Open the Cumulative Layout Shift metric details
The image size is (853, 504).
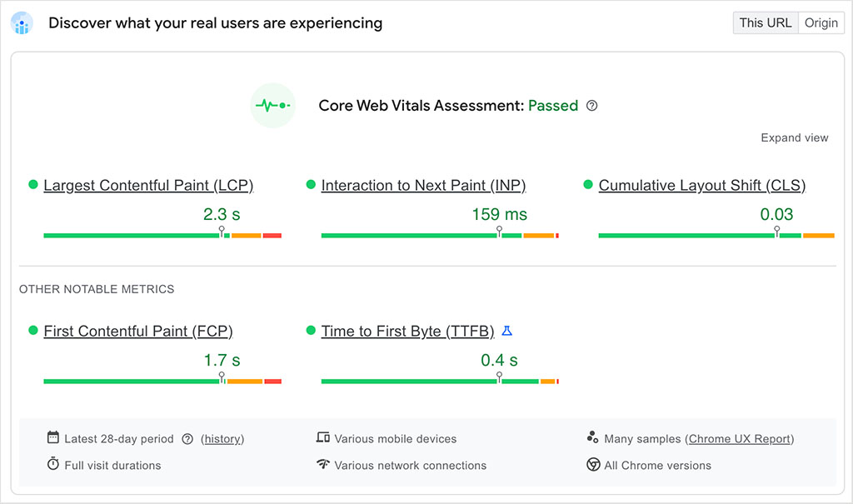coord(701,185)
